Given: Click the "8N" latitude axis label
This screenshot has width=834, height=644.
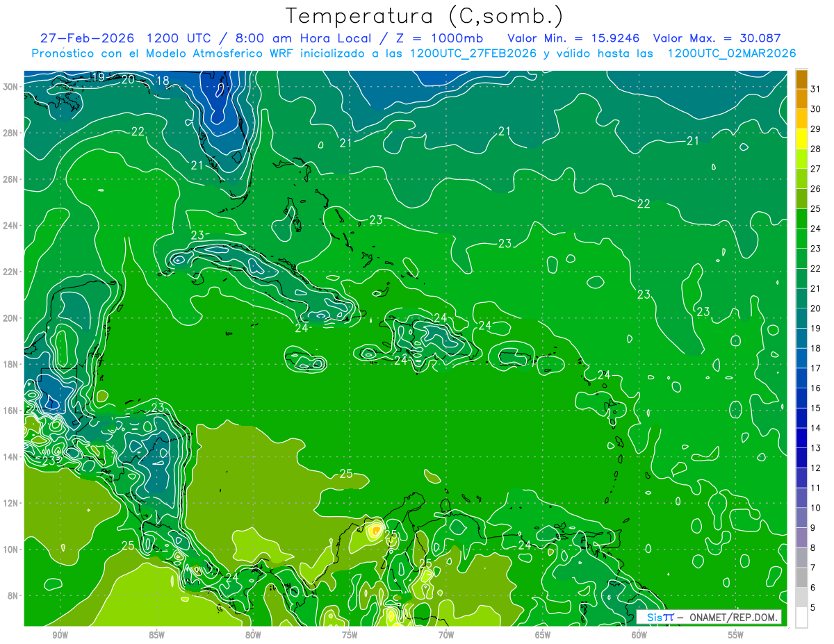Looking at the screenshot, I should pos(13,596).
